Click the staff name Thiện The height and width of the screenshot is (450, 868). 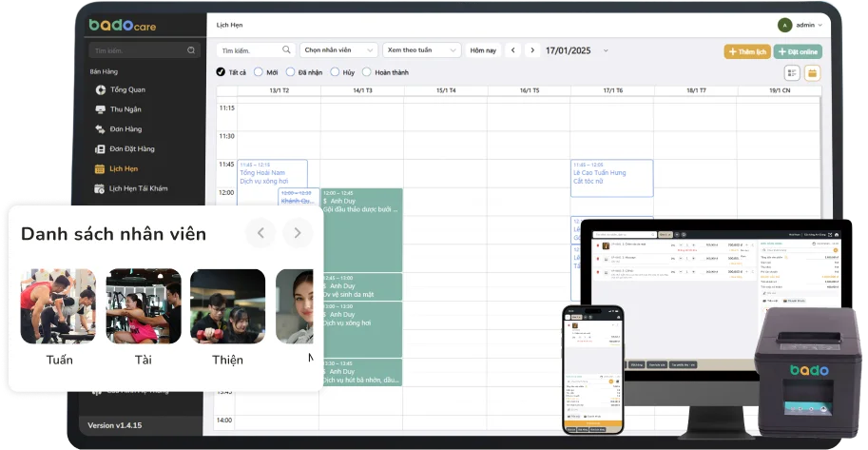tap(227, 361)
